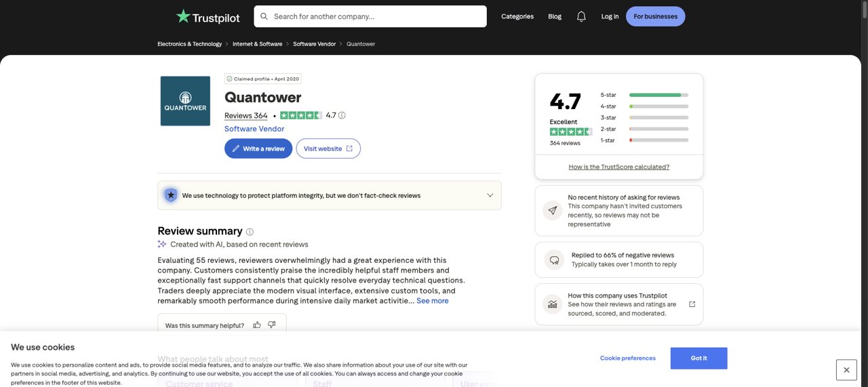Click the speech bubble replies icon
This screenshot has width=868, height=387.
(554, 260)
